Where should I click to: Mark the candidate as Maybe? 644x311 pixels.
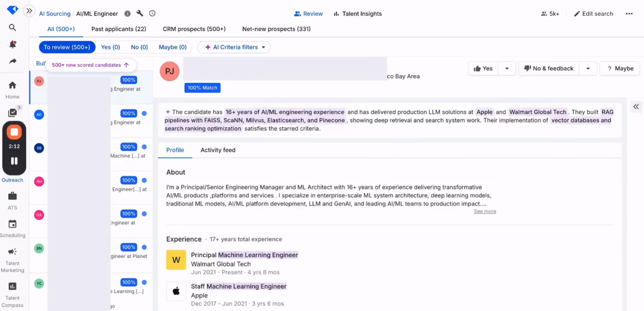coord(620,68)
